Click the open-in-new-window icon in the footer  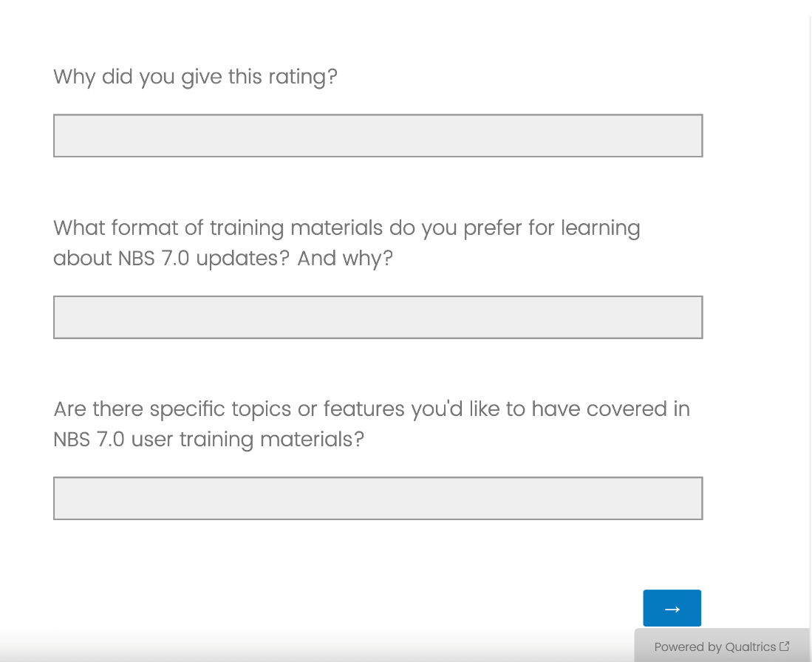[x=785, y=646]
